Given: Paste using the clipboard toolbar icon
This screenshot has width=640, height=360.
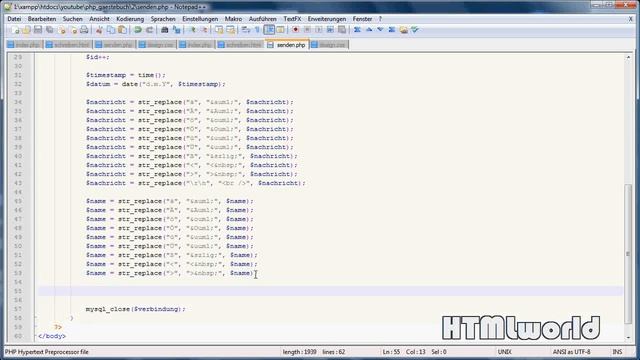Looking at the screenshot, I should pos(122,30).
